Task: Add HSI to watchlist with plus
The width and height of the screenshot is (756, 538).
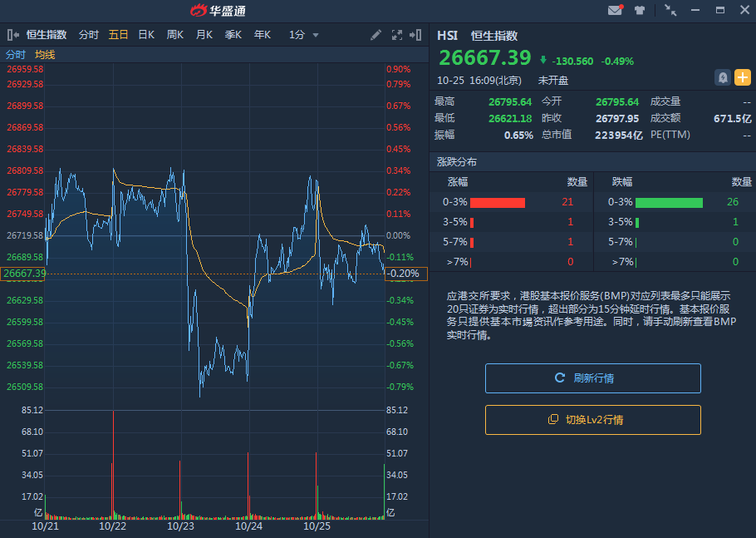Action: (742, 77)
